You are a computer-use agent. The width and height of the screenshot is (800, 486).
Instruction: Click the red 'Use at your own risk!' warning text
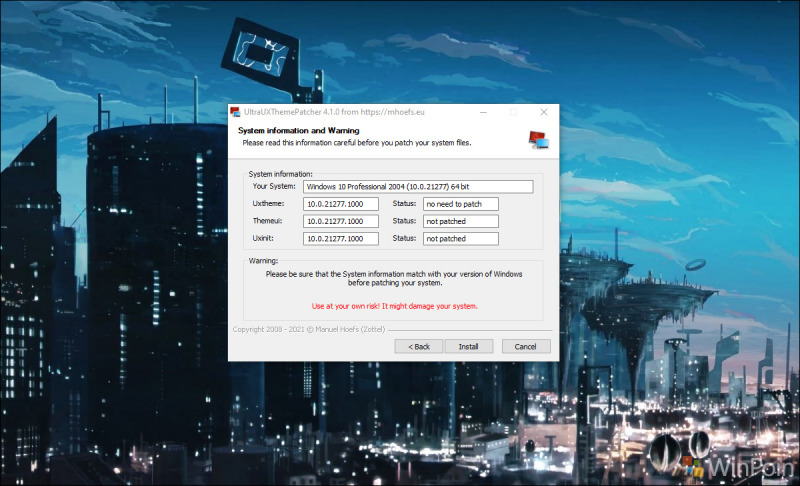point(394,306)
